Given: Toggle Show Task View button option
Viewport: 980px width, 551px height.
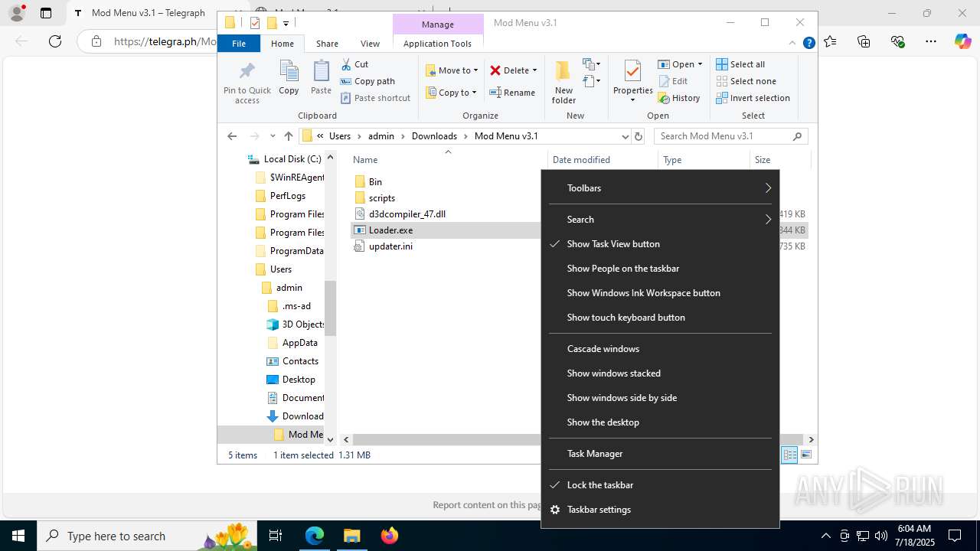Looking at the screenshot, I should (660, 244).
